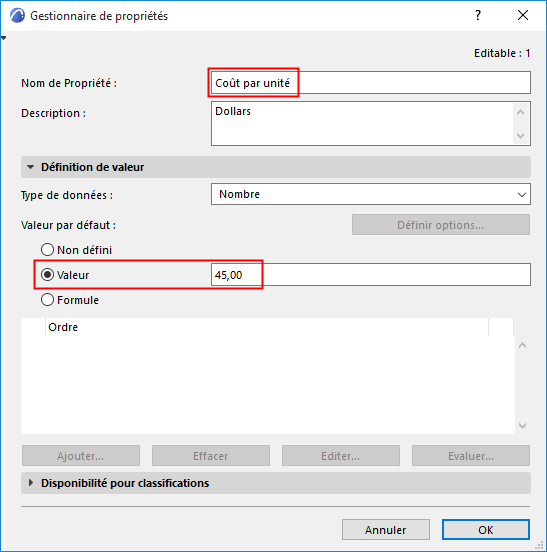Click in the Nom de Propriété field
Image resolution: width=547 pixels, height=552 pixels.
[x=371, y=83]
